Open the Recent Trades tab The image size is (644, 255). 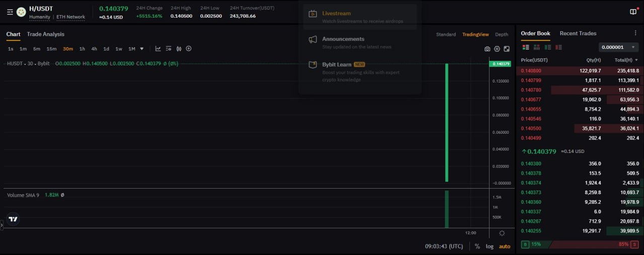pyautogui.click(x=578, y=33)
